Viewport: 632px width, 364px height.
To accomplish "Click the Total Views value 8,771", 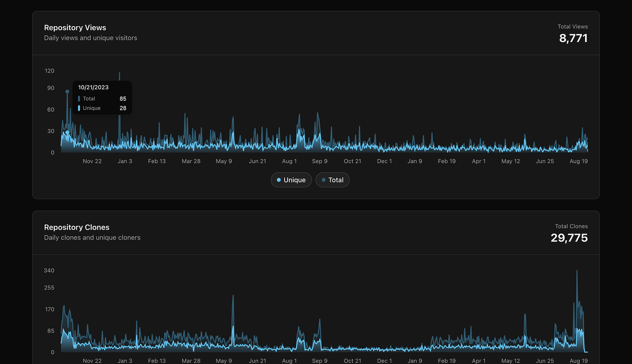I will pyautogui.click(x=574, y=38).
